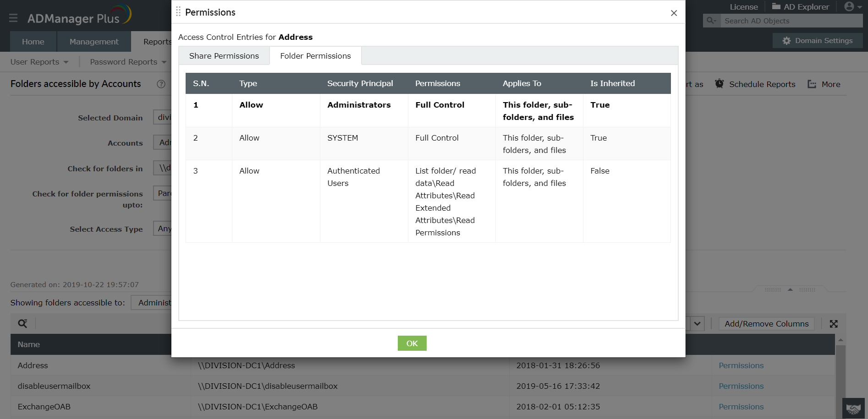This screenshot has width=868, height=419.
Task: Switch to the Share Permissions tab
Action: pyautogui.click(x=224, y=55)
